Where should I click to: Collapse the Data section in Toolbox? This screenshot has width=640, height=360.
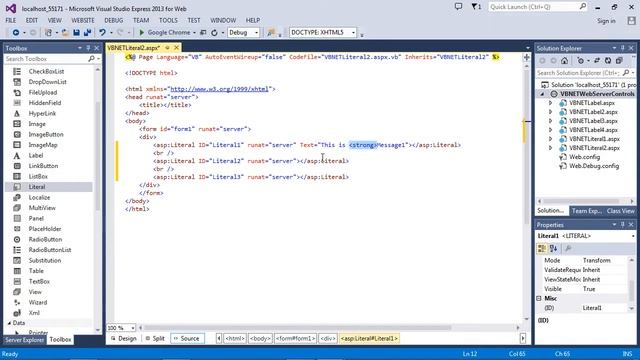[9, 323]
